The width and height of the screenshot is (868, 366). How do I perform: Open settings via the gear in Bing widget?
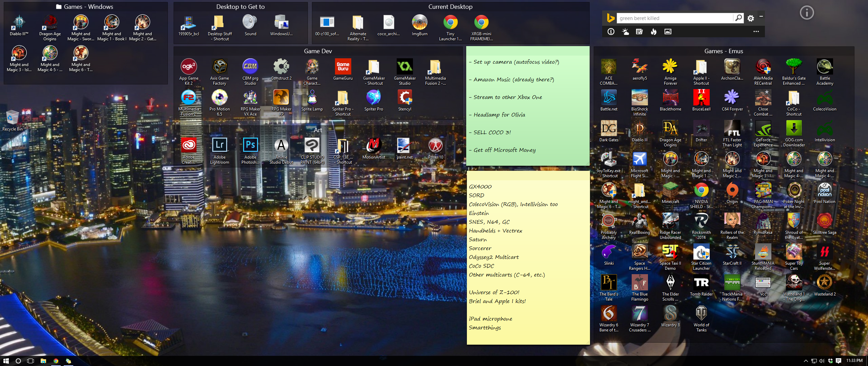pyautogui.click(x=751, y=18)
